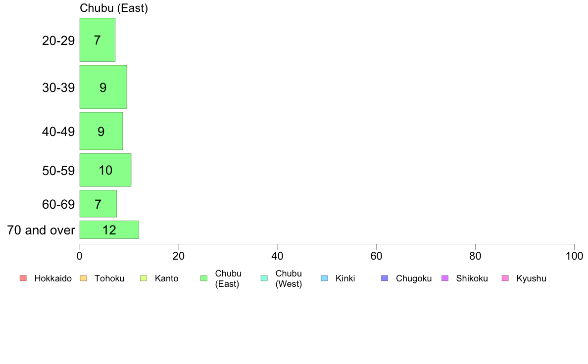Click the Kyushu pink legend swatch

coord(505,278)
